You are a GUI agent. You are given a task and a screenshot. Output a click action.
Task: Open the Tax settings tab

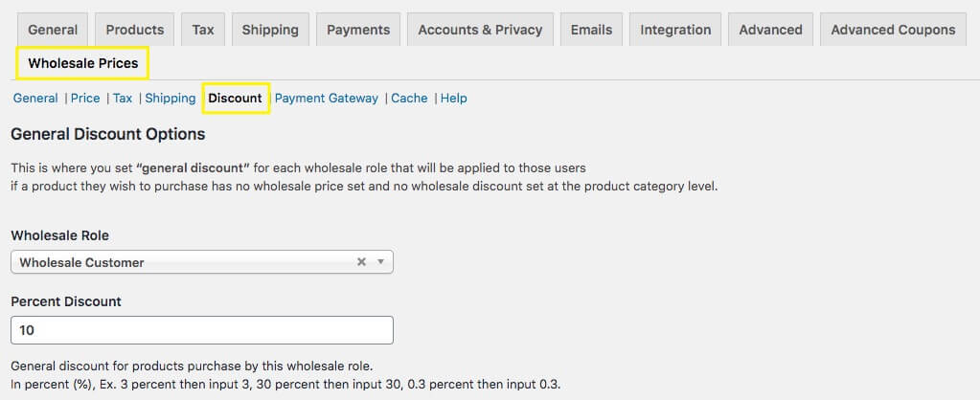point(203,30)
